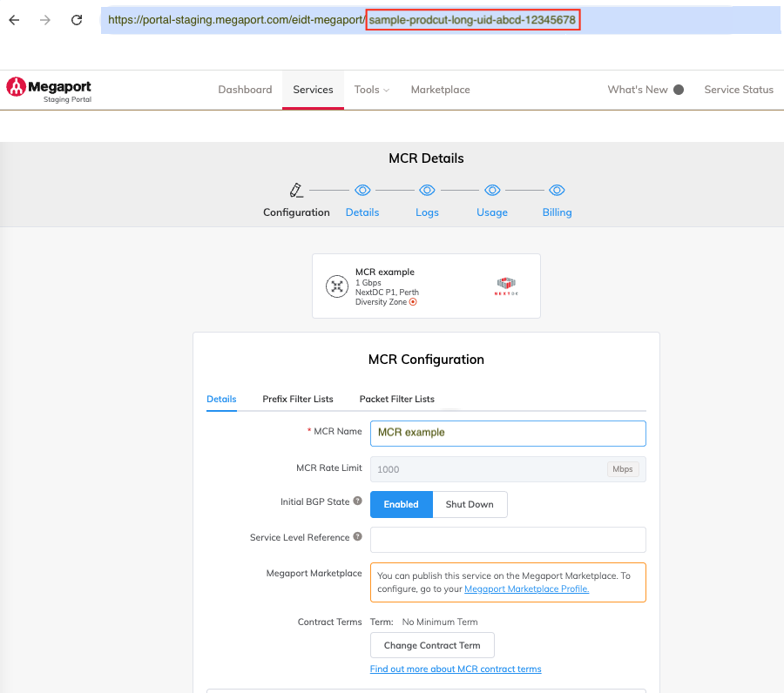Image resolution: width=784 pixels, height=693 pixels.
Task: Switch to the Prefix Filter Lists tab
Action: coord(298,399)
